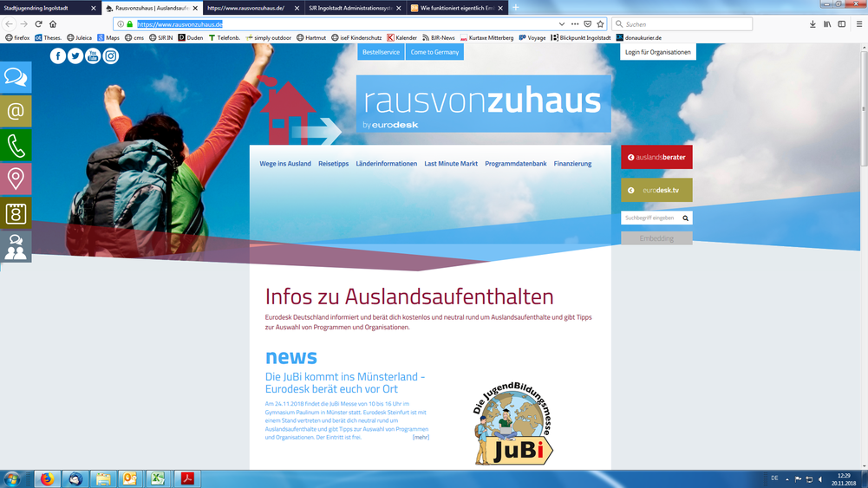This screenshot has width=868, height=488.
Task: Click the Login für Organisationen button
Action: [x=658, y=52]
